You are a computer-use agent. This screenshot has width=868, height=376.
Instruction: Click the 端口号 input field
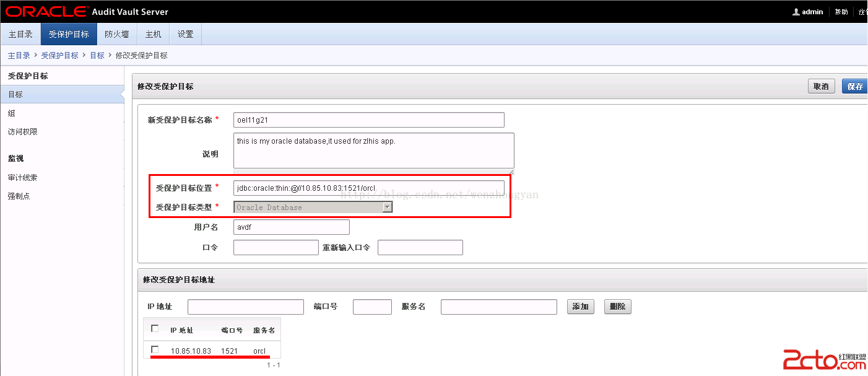pyautogui.click(x=372, y=307)
